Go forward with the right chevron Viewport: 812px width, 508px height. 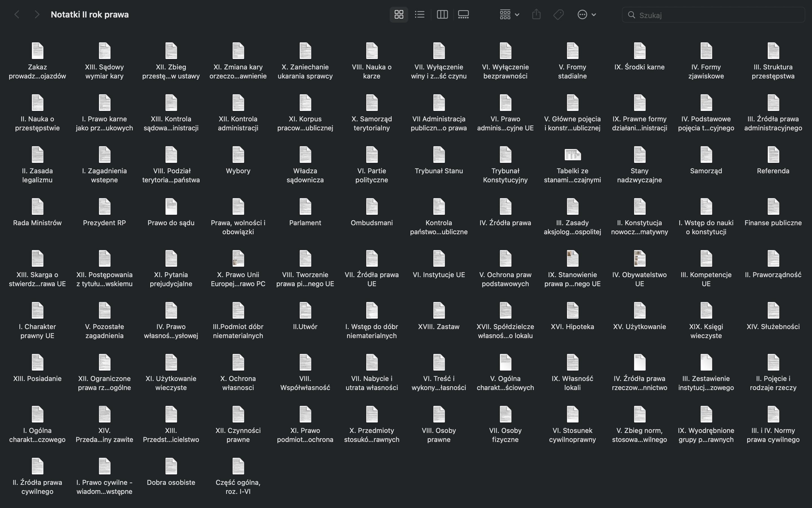(37, 14)
